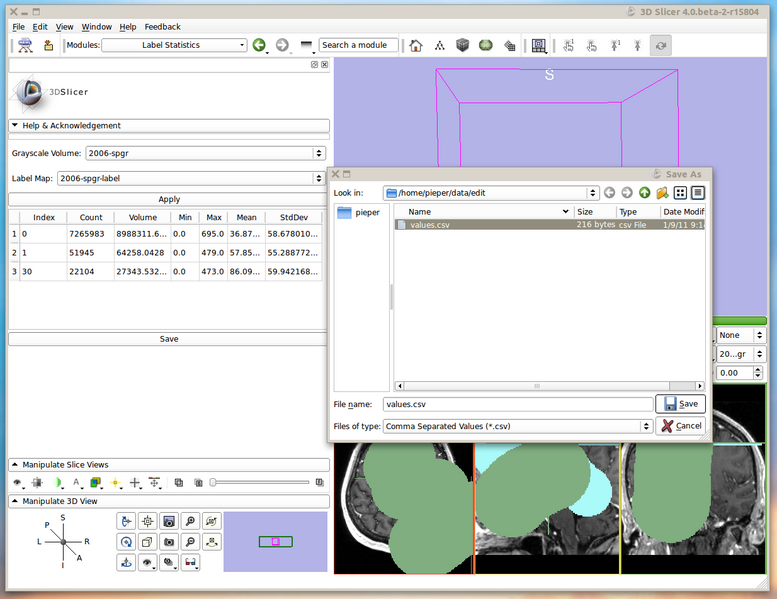Open the Feedback menu
The image size is (777, 599).
coord(163,27)
